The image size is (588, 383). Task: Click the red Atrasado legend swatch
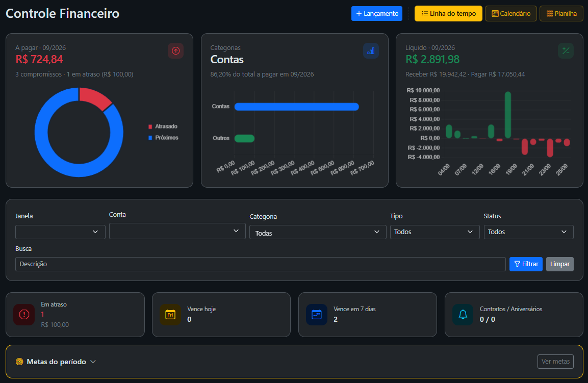tap(150, 127)
